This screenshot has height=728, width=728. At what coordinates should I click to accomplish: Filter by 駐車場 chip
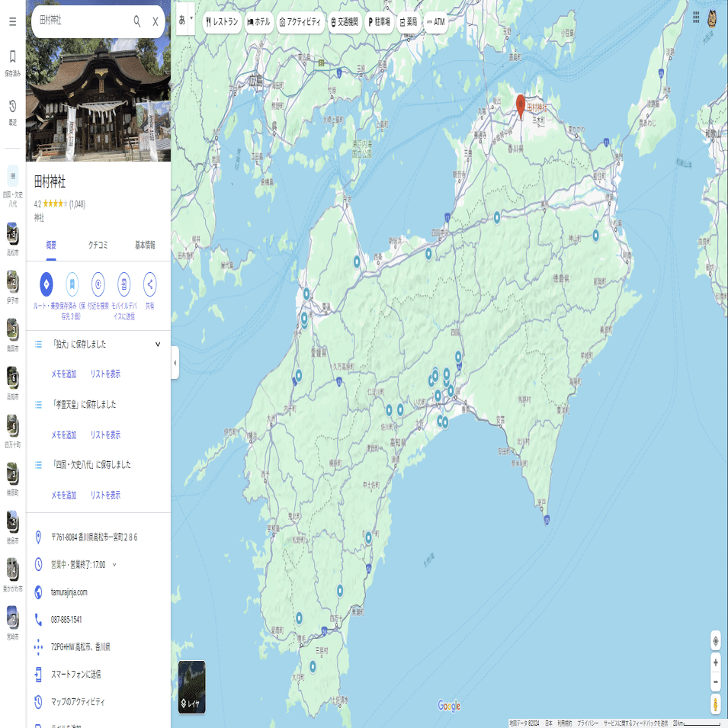coord(380,22)
